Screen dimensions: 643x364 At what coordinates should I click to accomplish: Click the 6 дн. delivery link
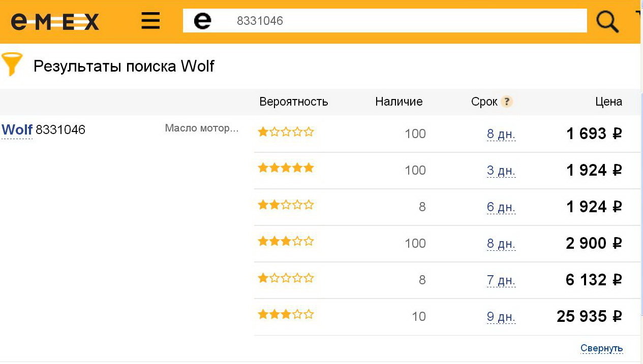click(x=501, y=207)
